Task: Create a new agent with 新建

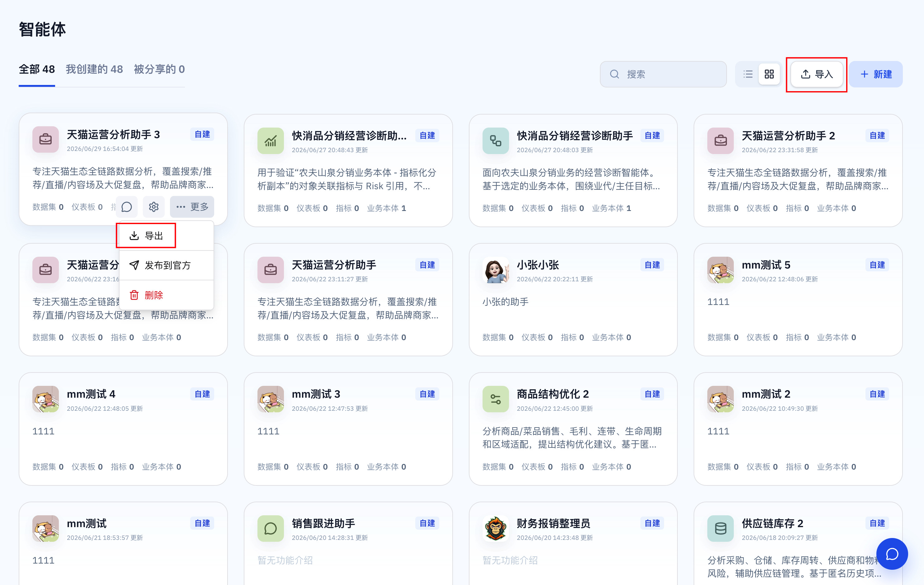Action: click(x=876, y=74)
